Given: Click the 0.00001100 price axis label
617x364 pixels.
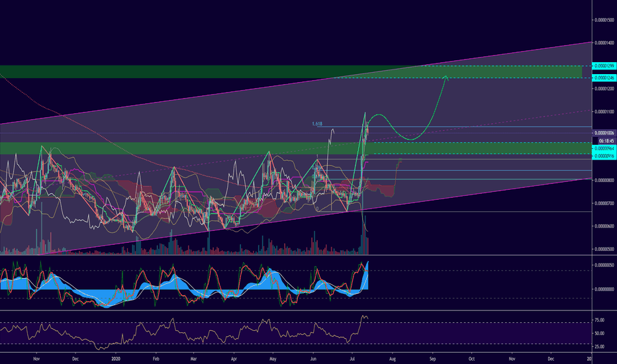Looking at the screenshot, I should [x=604, y=112].
